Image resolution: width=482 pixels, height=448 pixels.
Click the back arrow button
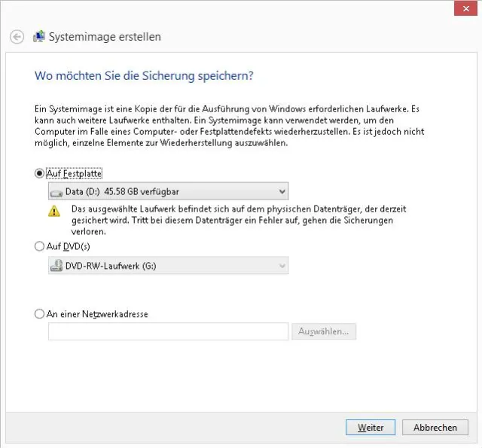17,37
